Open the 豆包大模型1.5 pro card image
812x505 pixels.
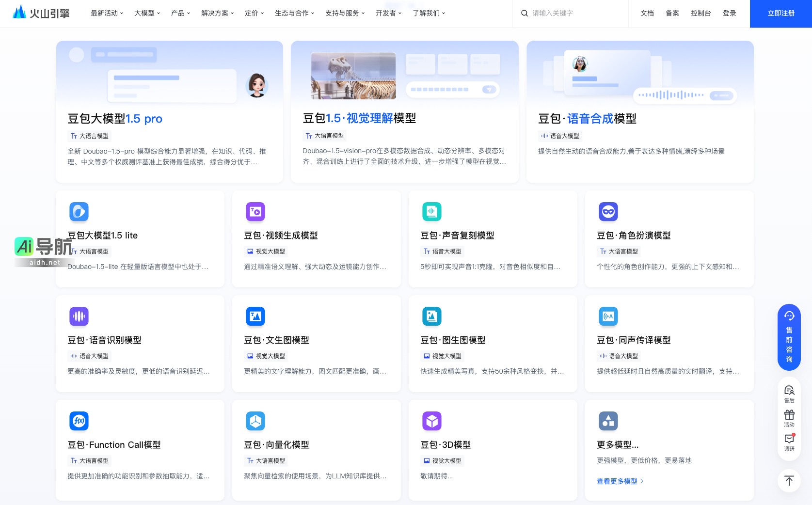169,73
